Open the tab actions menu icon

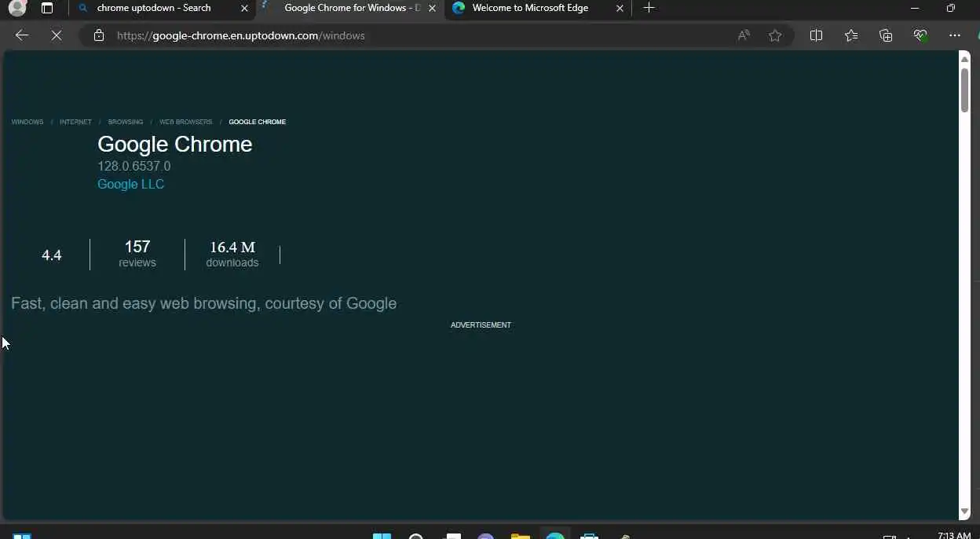47,8
